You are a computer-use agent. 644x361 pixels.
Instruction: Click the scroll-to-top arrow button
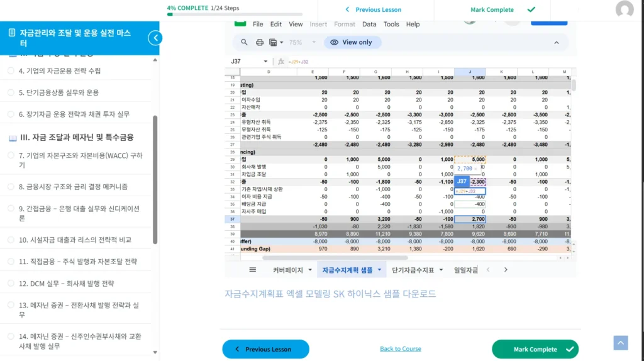click(621, 343)
